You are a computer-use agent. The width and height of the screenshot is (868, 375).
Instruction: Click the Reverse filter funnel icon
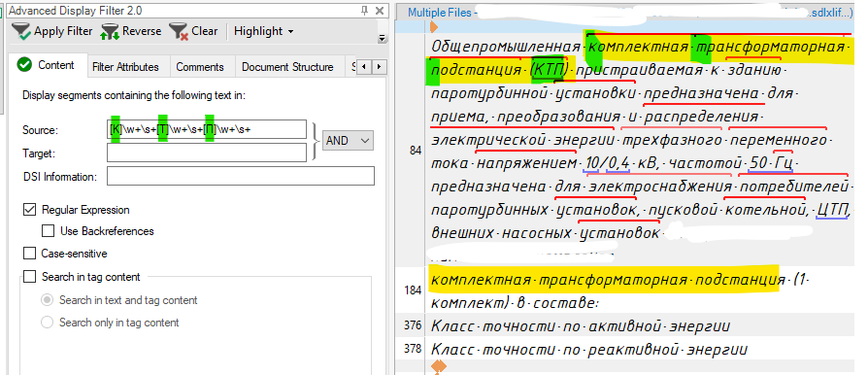point(110,31)
